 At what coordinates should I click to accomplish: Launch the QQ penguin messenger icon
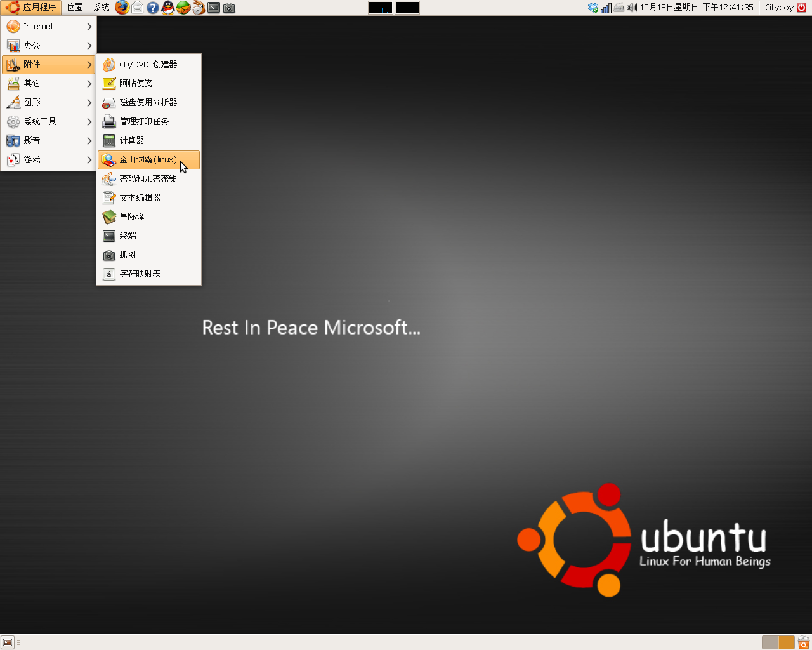point(168,8)
